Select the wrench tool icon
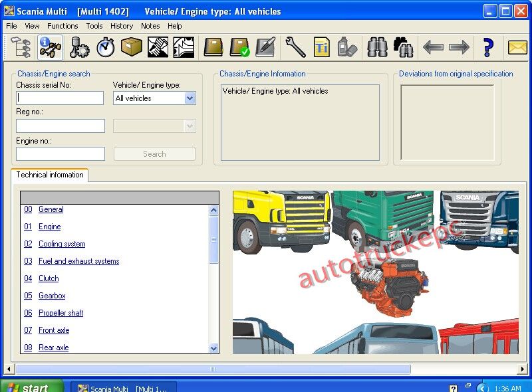This screenshot has width=532, height=392. (x=295, y=47)
